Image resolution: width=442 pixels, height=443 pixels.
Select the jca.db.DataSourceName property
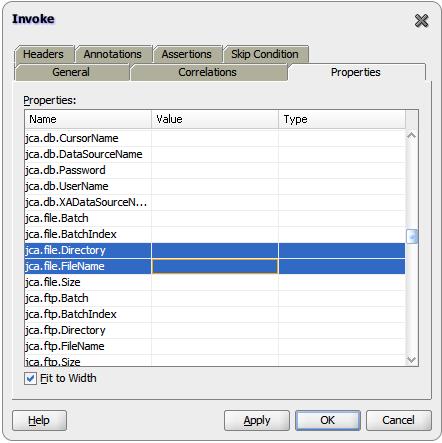215,154
